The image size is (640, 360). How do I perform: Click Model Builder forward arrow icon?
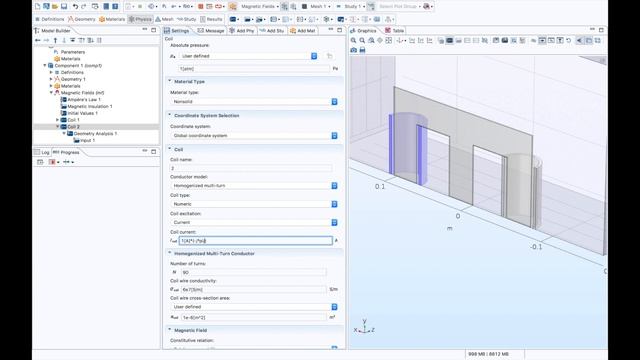click(x=46, y=40)
